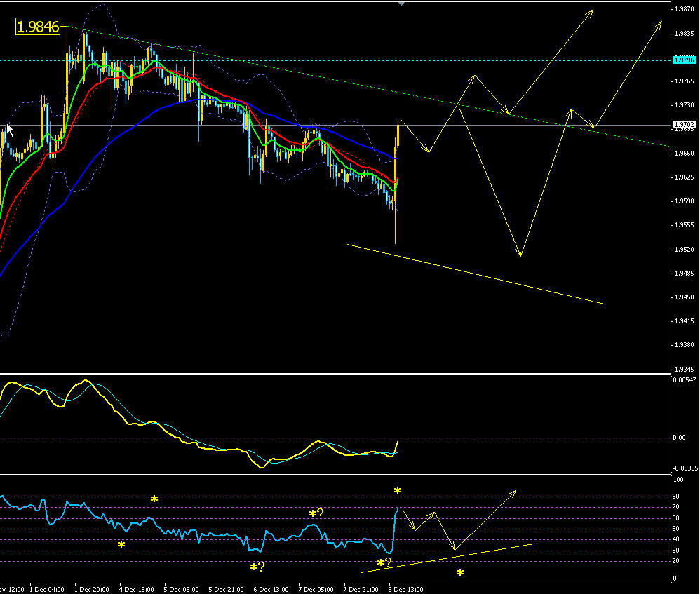Click the 6 Dec 13:00 time axis label
Viewport: 700px width, 594px height.
271,590
